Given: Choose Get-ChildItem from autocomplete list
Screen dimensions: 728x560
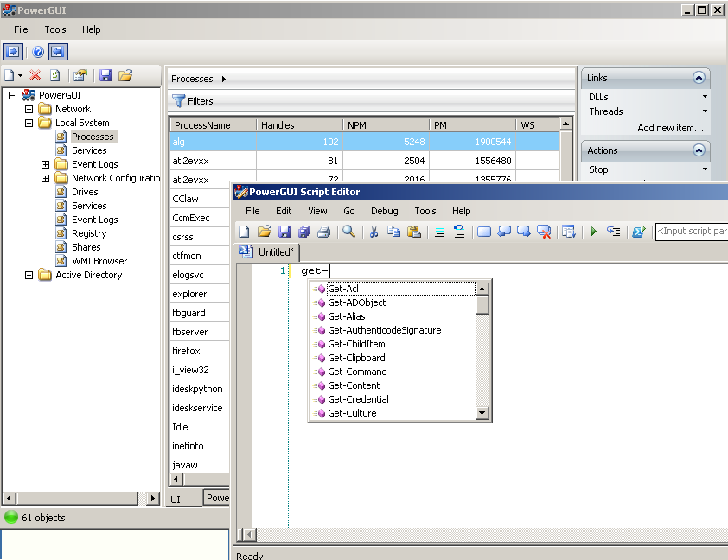Looking at the screenshot, I should coord(356,344).
